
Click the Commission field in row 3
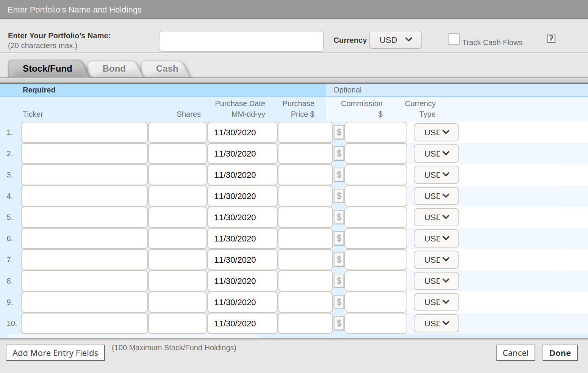click(376, 175)
